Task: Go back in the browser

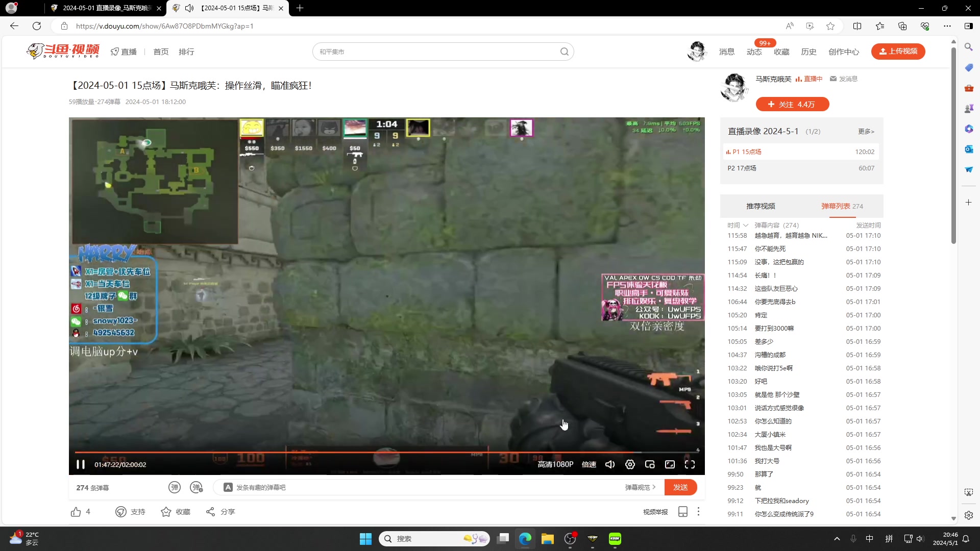Action: coord(14,26)
